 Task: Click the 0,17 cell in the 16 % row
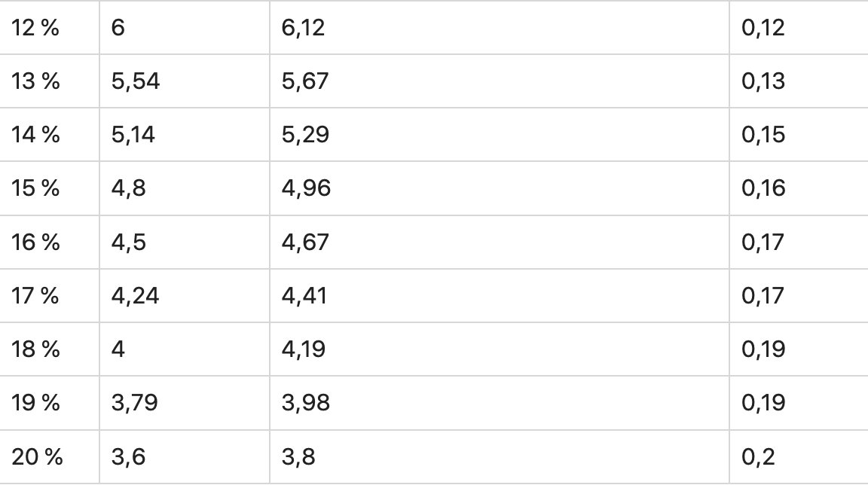click(x=763, y=242)
